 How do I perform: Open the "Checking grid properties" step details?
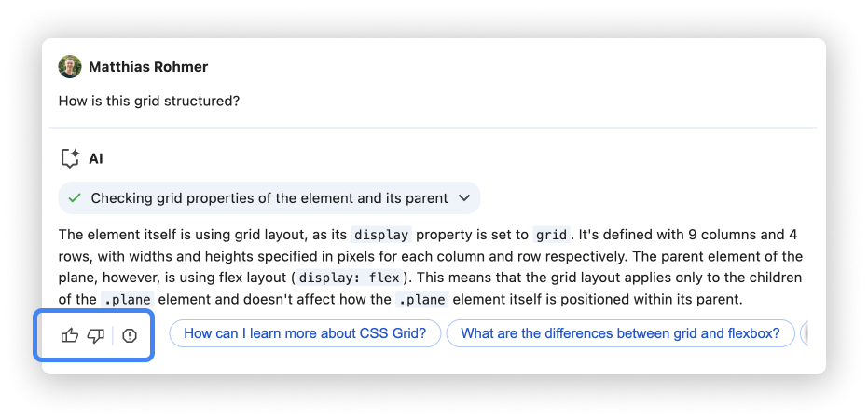pos(269,198)
